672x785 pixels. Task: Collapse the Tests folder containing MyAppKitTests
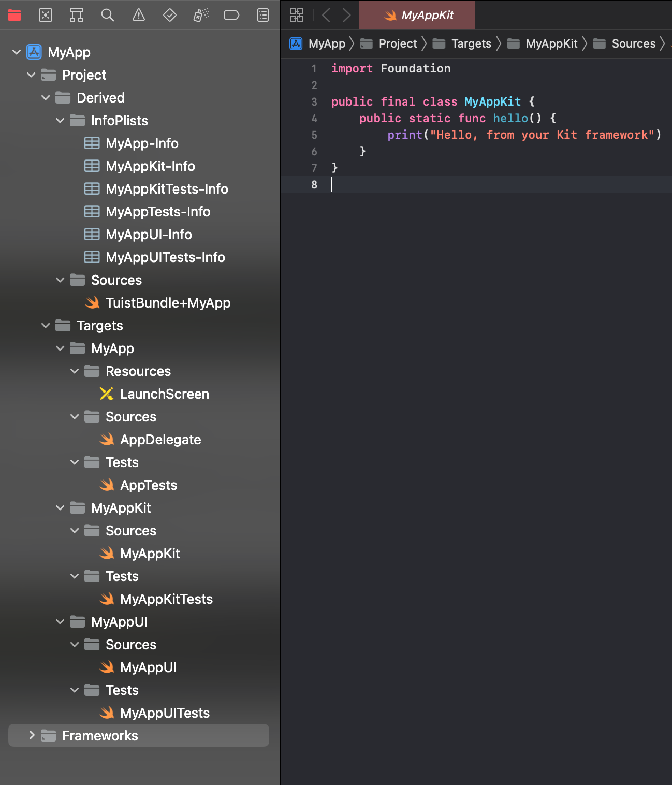click(x=75, y=576)
